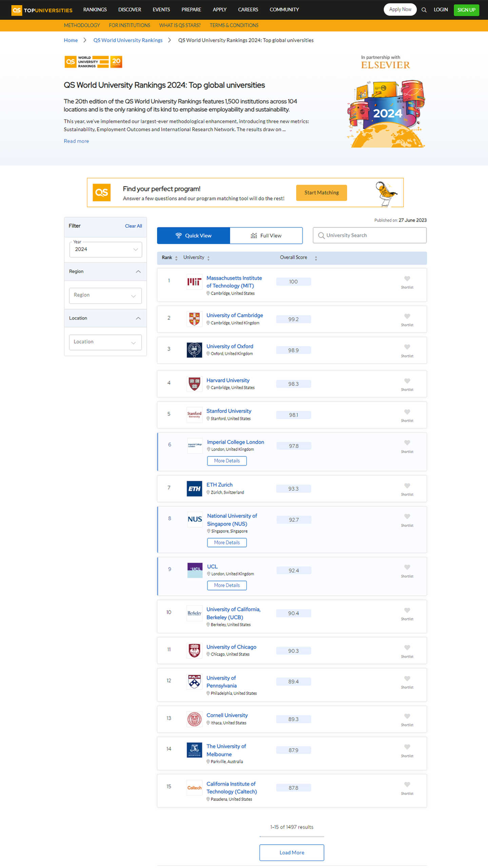Image resolution: width=488 pixels, height=868 pixels.
Task: Sort by the Rank column arrows
Action: pos(176,258)
